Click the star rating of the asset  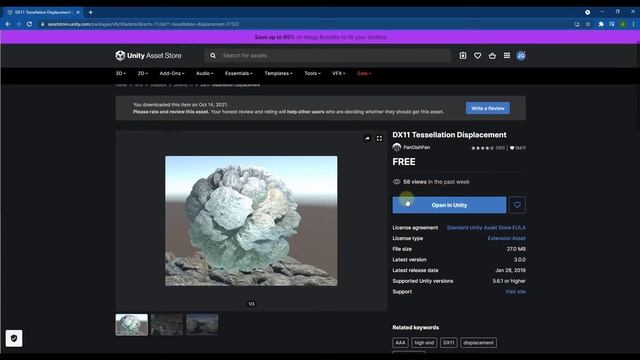(x=482, y=148)
